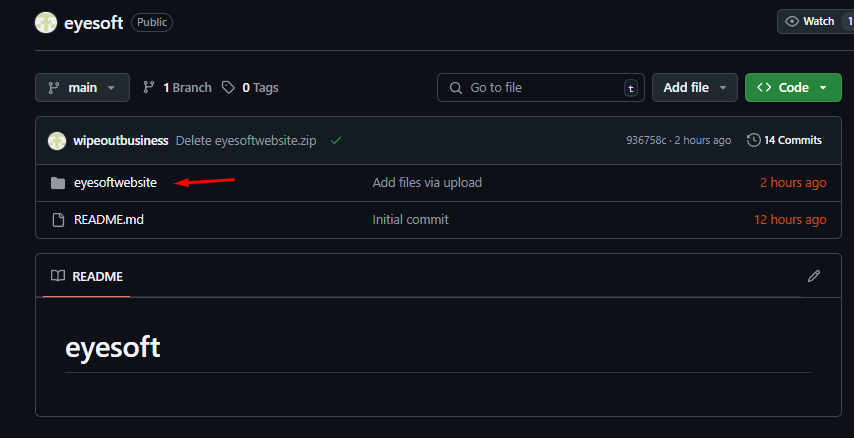The height and width of the screenshot is (438, 854).
Task: Open the eyesoftwebsite folder
Action: click(x=115, y=182)
